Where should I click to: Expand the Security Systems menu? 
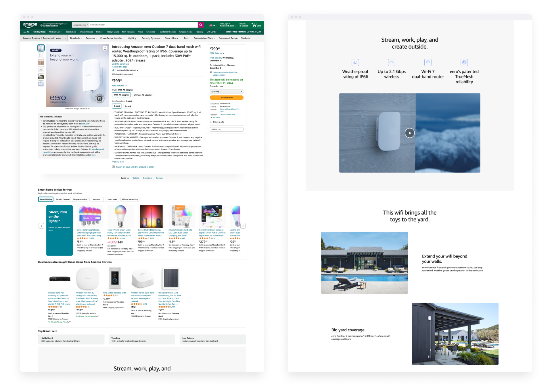(x=152, y=38)
